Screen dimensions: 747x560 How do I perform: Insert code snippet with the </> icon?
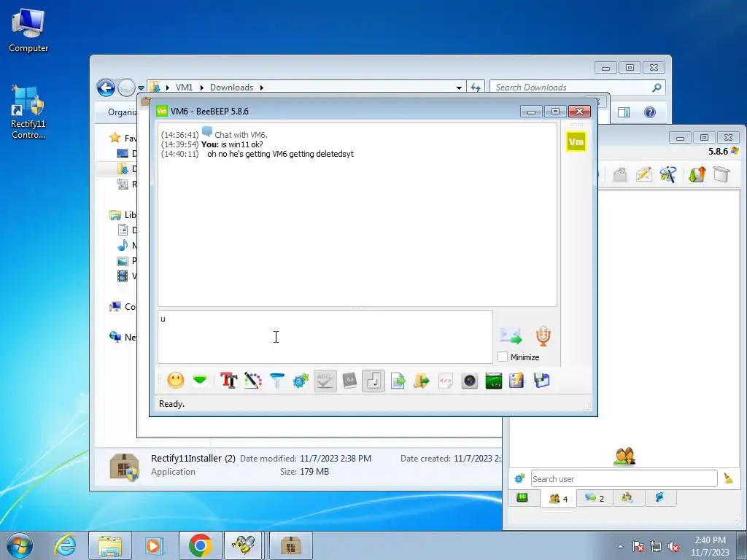446,381
